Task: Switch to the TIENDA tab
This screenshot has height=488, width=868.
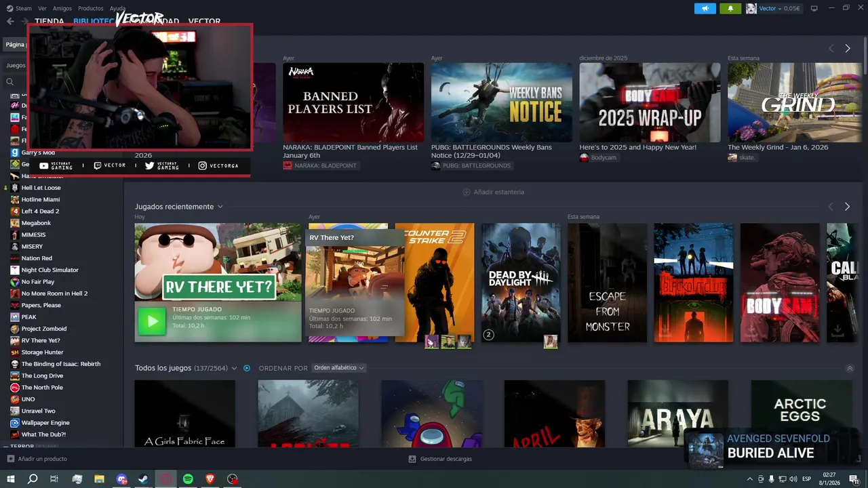Action: point(50,22)
